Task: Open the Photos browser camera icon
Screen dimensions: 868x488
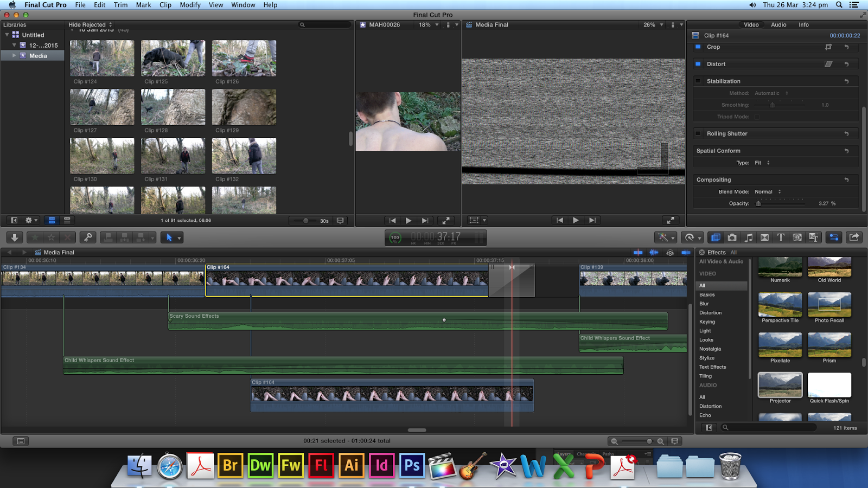Action: [x=732, y=237]
